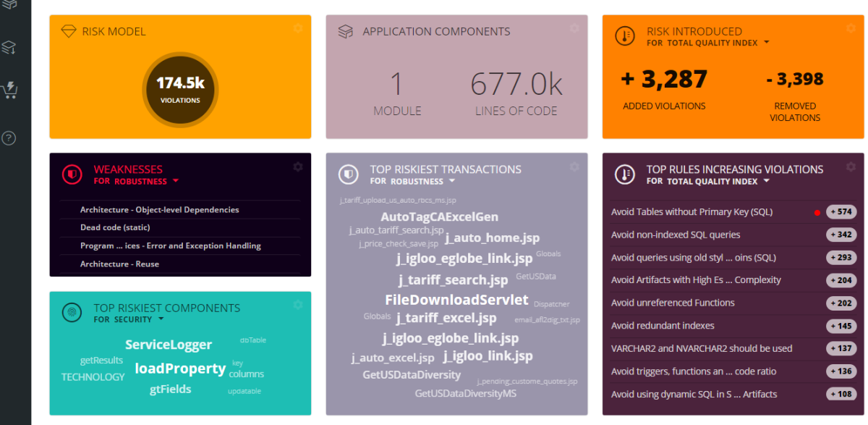Image resolution: width=868 pixels, height=425 pixels.
Task: Expand Security dropdown under Top Riskiest Components
Action: [x=161, y=319]
